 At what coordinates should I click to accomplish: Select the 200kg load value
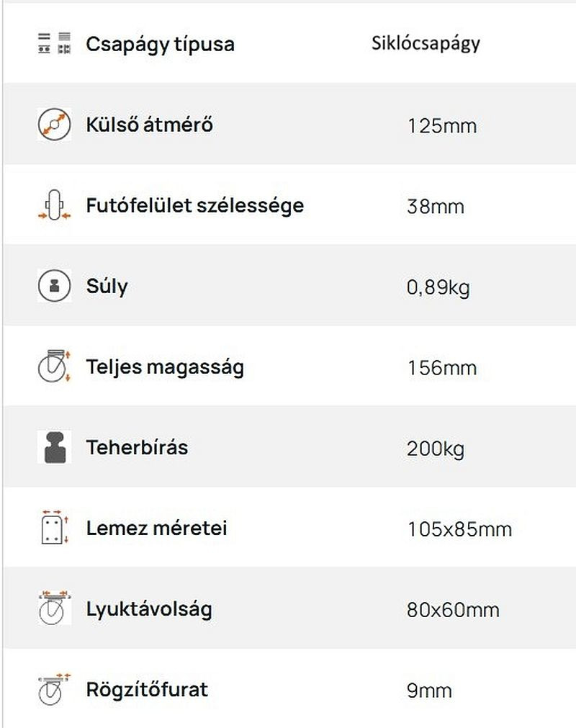tap(435, 449)
